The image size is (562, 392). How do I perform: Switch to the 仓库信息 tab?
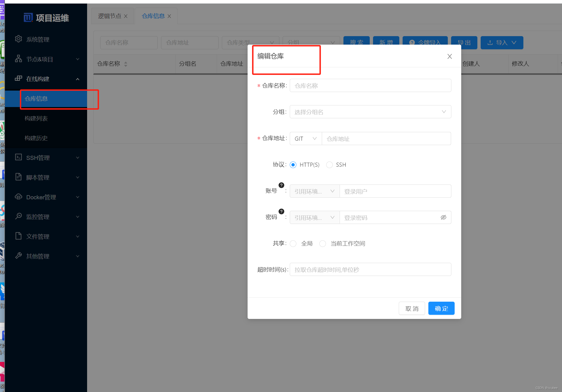pyautogui.click(x=153, y=16)
